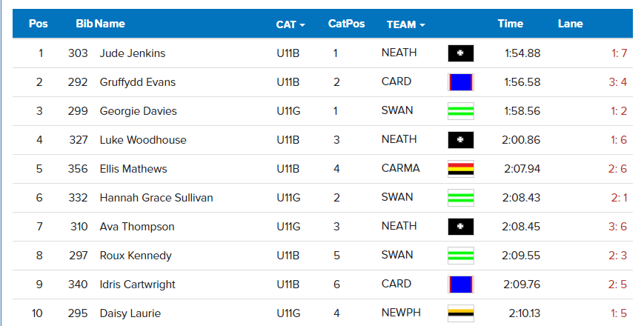Open lane link 2: 6 for Ellis Mathews

click(618, 169)
